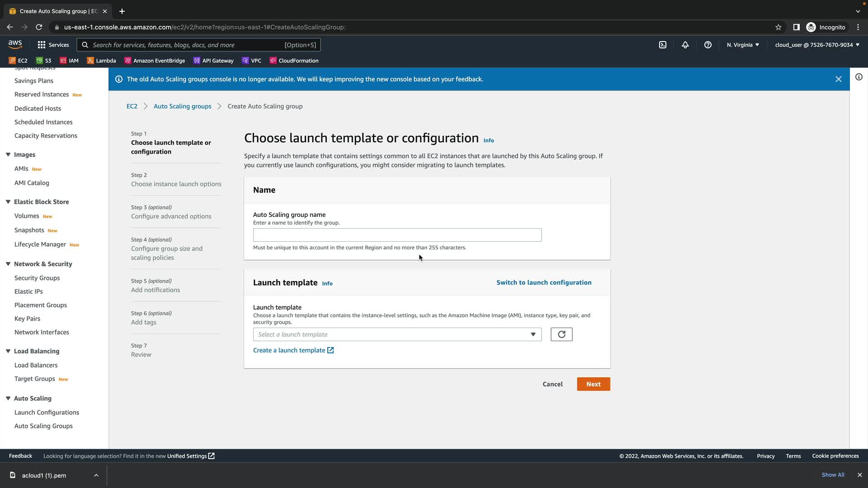Screen dimensions: 868x488
Task: Open the N. Virginia region dropdown
Action: tap(743, 45)
